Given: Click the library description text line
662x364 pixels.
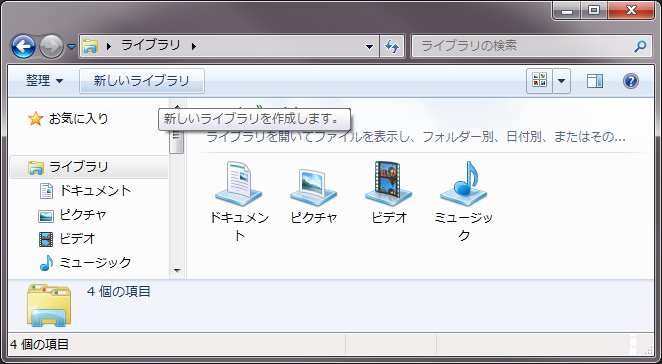Looking at the screenshot, I should coord(415,137).
